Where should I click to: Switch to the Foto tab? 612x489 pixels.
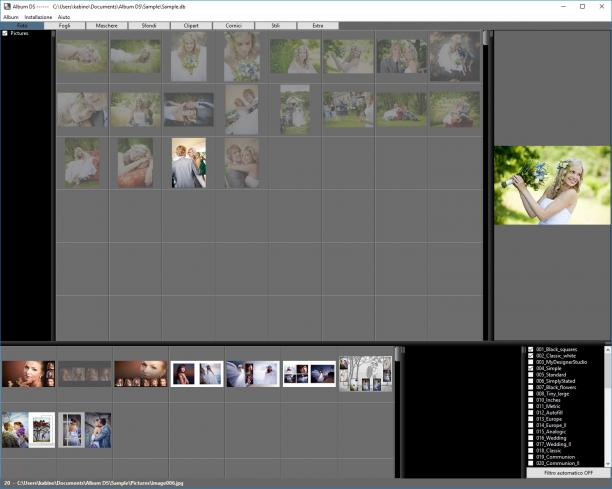tap(22, 26)
